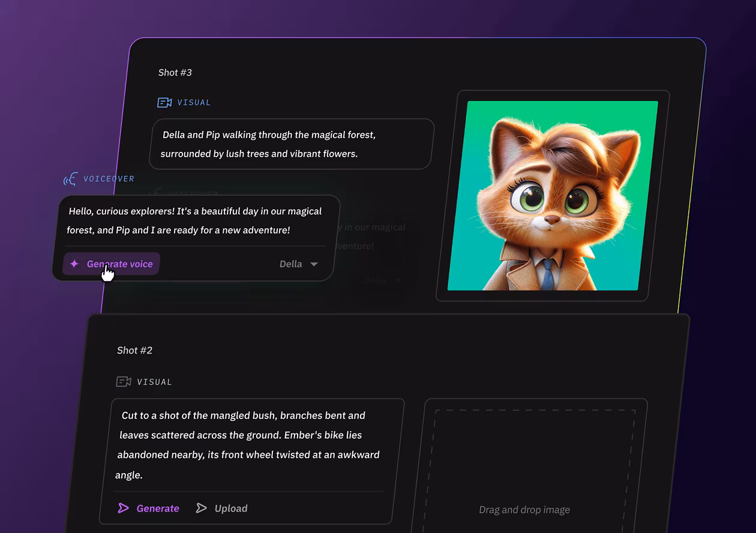756x533 pixels.
Task: Click the Visual camera icon in Shot #3
Action: (164, 103)
